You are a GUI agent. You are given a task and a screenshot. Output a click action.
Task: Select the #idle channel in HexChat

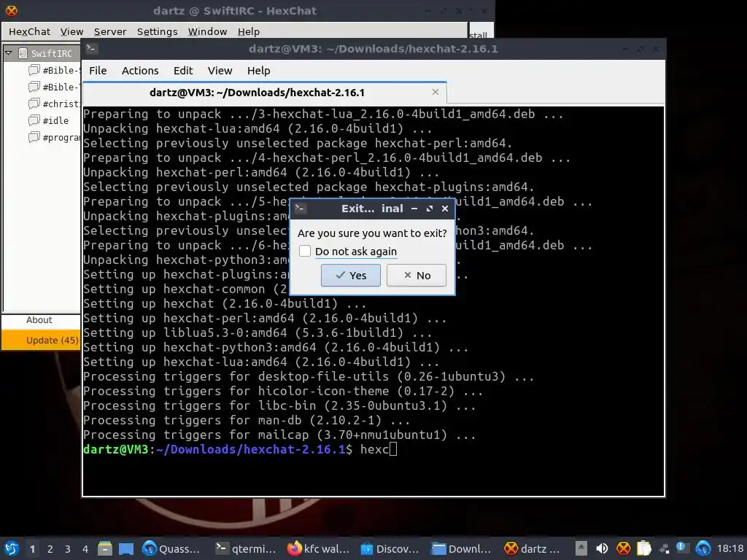click(49, 120)
